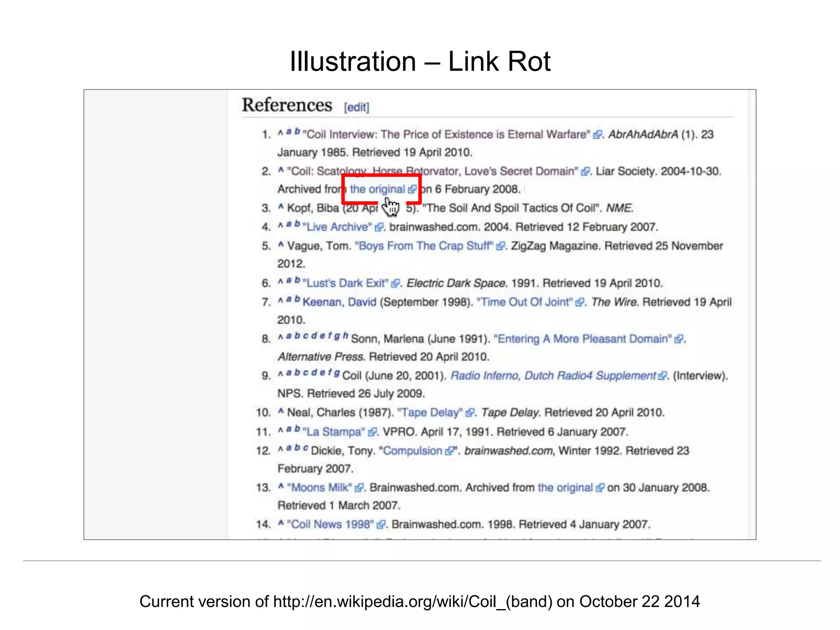The height and width of the screenshot is (630, 840).
Task: Click external-link icon after "Live Archive"
Action: (379, 227)
